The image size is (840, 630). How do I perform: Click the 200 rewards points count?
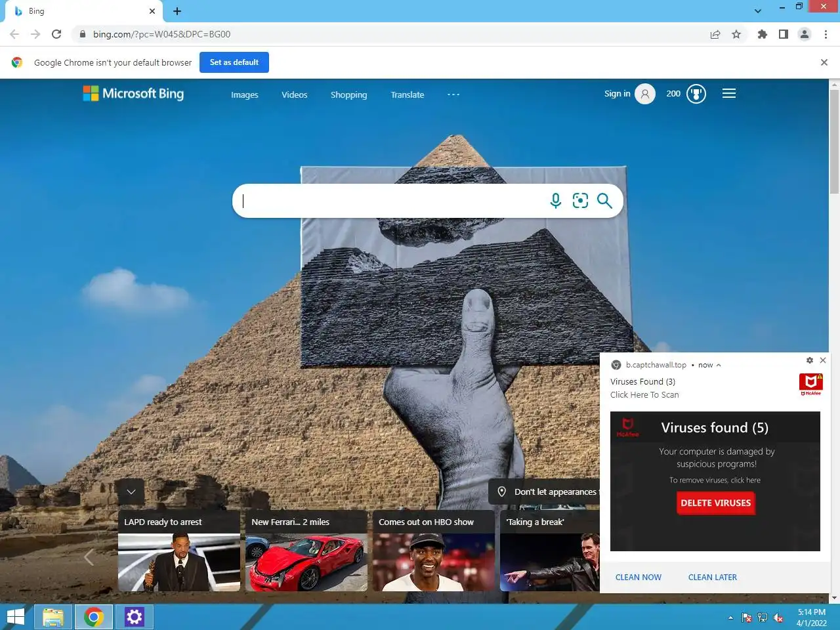673,94
